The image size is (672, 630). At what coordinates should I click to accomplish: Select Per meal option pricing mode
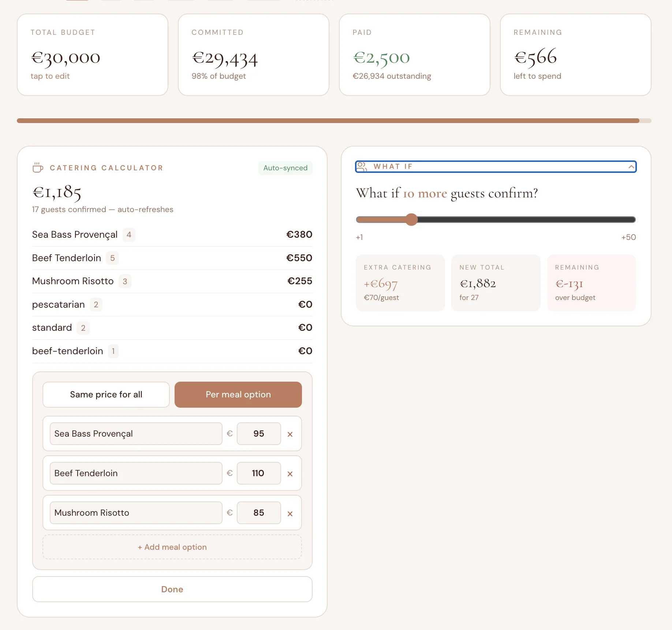click(x=238, y=394)
